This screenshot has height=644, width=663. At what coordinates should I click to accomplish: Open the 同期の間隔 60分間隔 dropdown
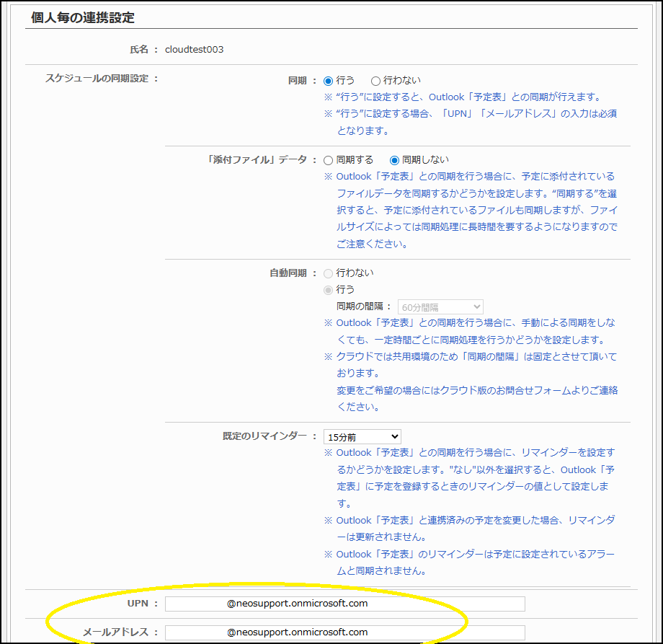pyautogui.click(x=440, y=307)
